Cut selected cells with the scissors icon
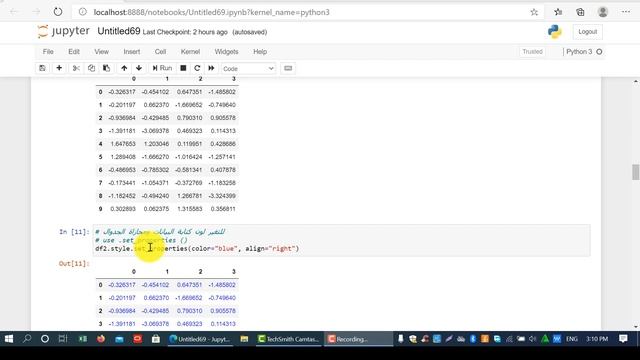Screen dimensions: 640x360 pyautogui.click(x=76, y=68)
